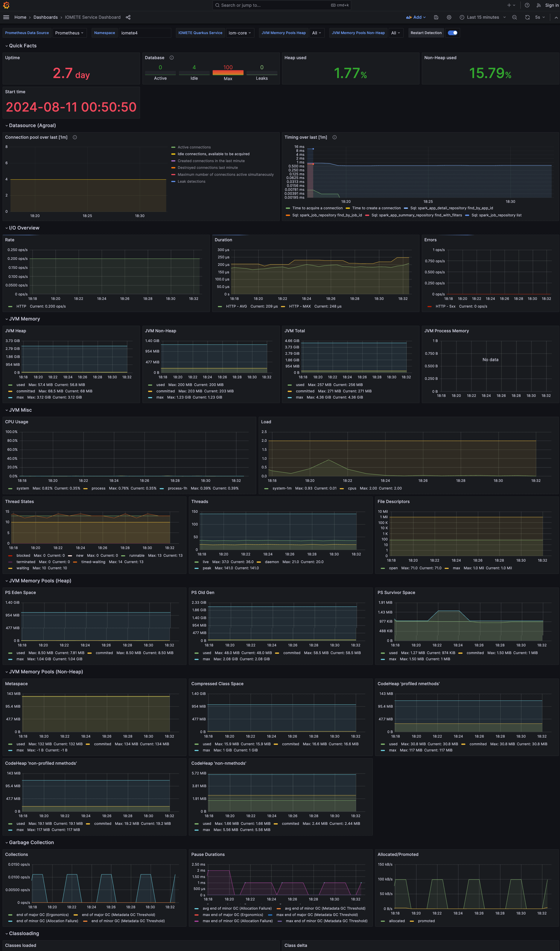This screenshot has width=560, height=951.
Task: Click color swatch for system-1m Load legend
Action: coord(266,488)
